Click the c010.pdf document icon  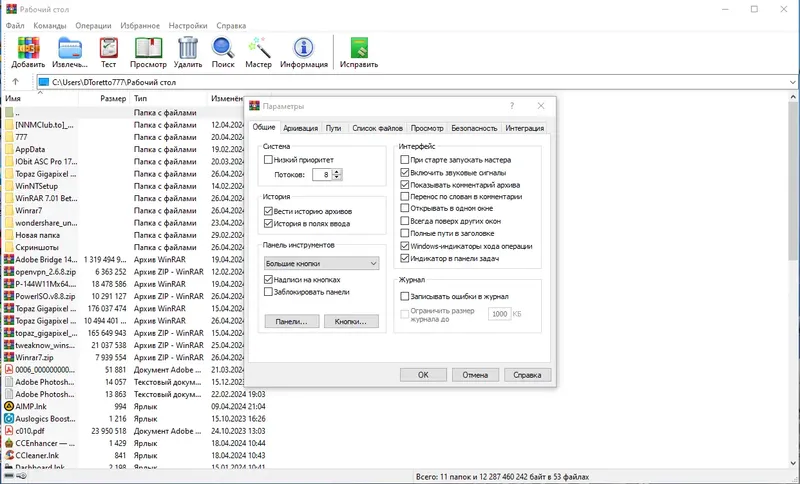(9, 431)
